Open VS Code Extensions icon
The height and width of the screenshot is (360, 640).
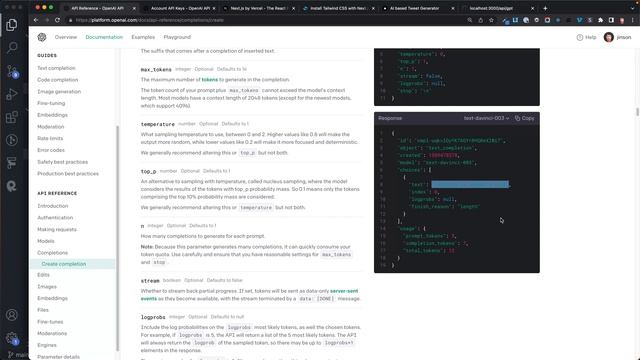(12, 117)
